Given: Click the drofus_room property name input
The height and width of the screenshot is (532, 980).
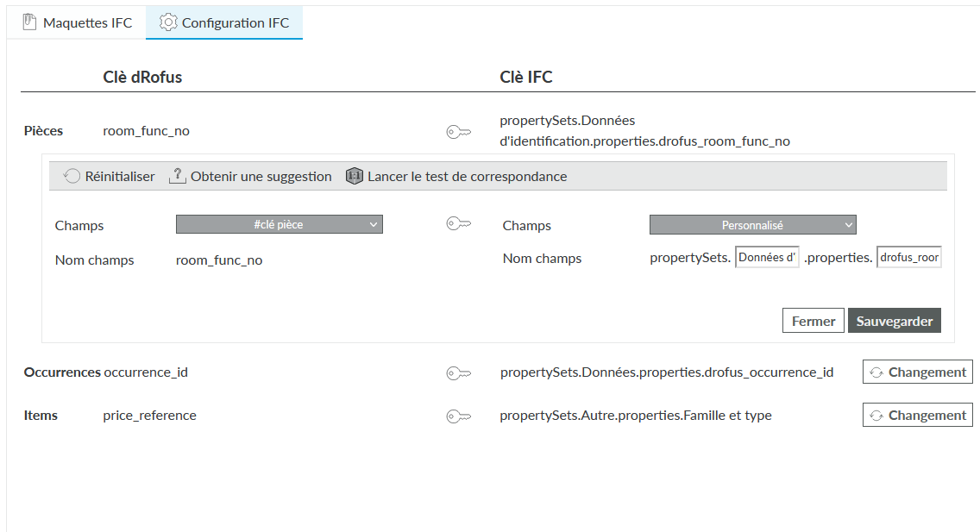Looking at the screenshot, I should coord(908,258).
